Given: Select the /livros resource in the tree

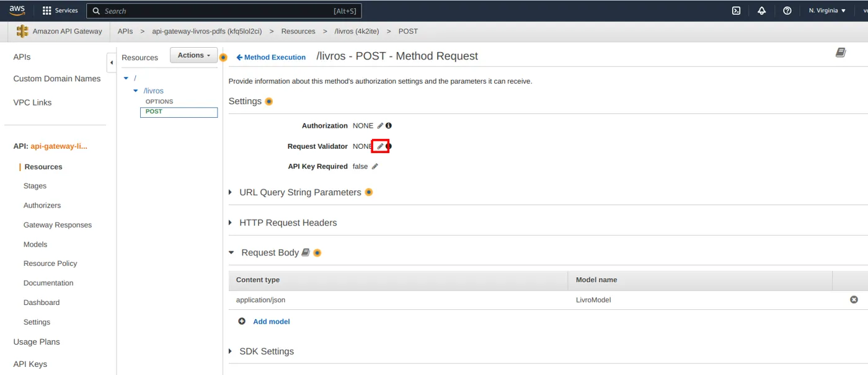Looking at the screenshot, I should [154, 90].
